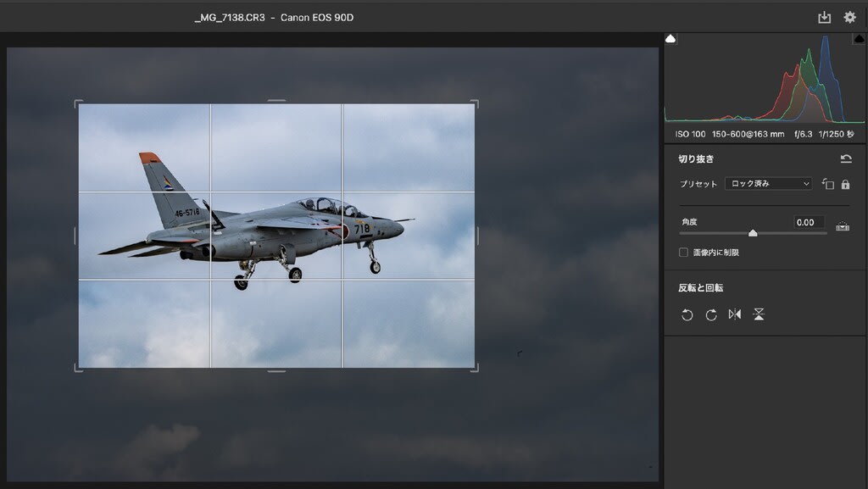Click the swap crop orientation icon

click(827, 184)
